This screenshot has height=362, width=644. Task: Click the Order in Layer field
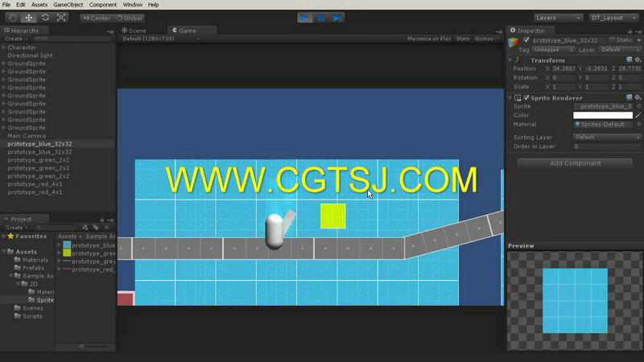(x=607, y=146)
